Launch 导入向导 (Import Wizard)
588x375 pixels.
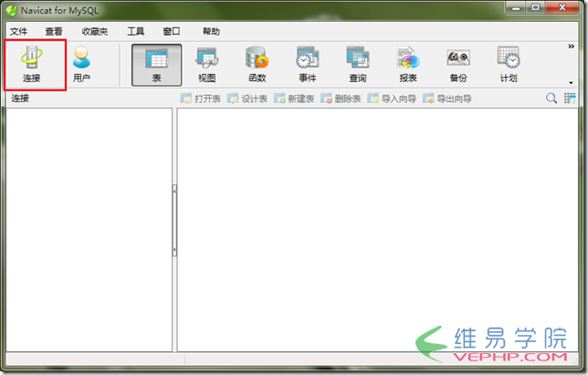[x=392, y=99]
